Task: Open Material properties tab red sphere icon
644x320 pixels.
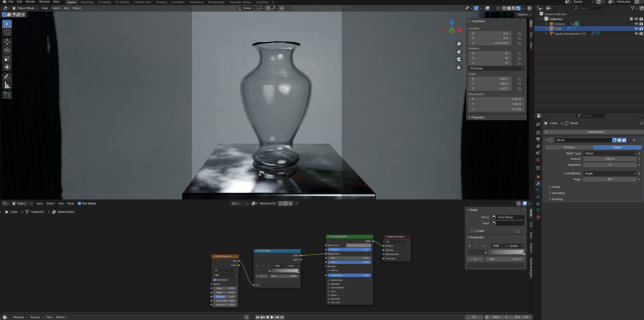Action: [x=538, y=217]
